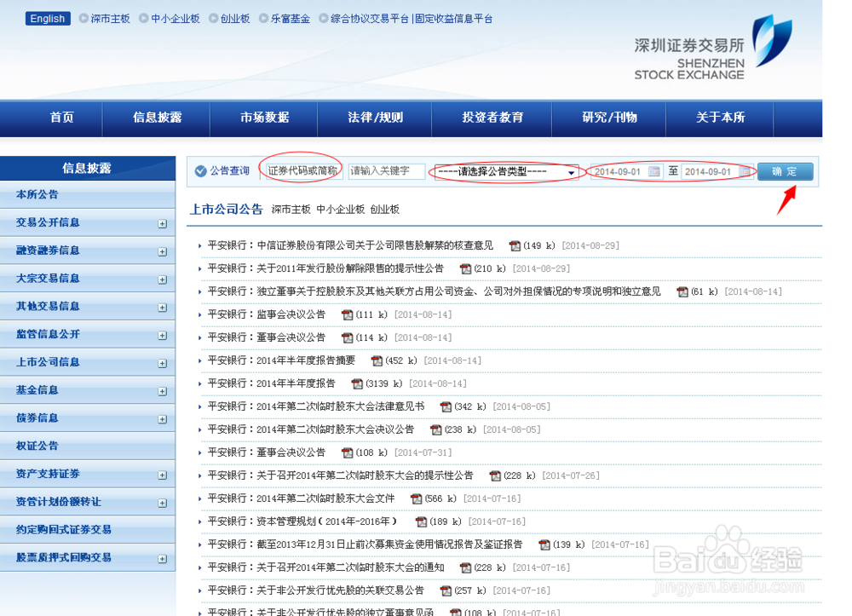Viewport: 852px width, 616px height.
Task: Expand 交易公开信息 in sidebar
Action: point(163,224)
